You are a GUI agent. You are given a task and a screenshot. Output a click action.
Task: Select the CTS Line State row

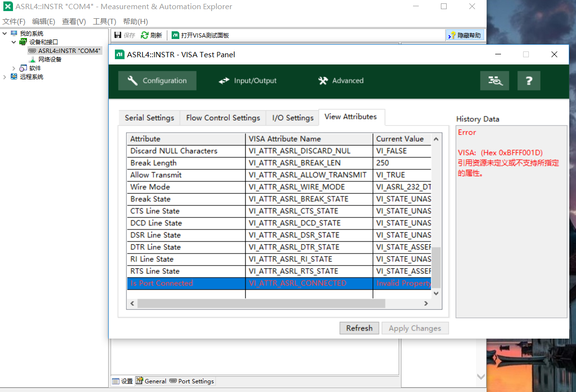(x=279, y=211)
